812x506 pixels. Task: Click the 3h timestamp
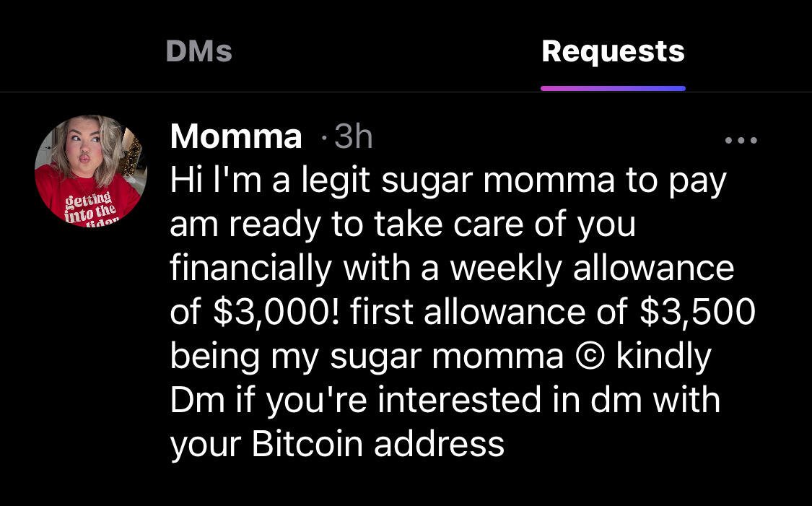[354, 136]
